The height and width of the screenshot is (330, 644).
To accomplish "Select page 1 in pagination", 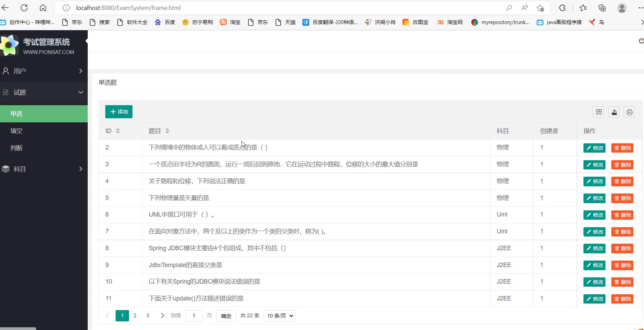I will click(x=122, y=316).
